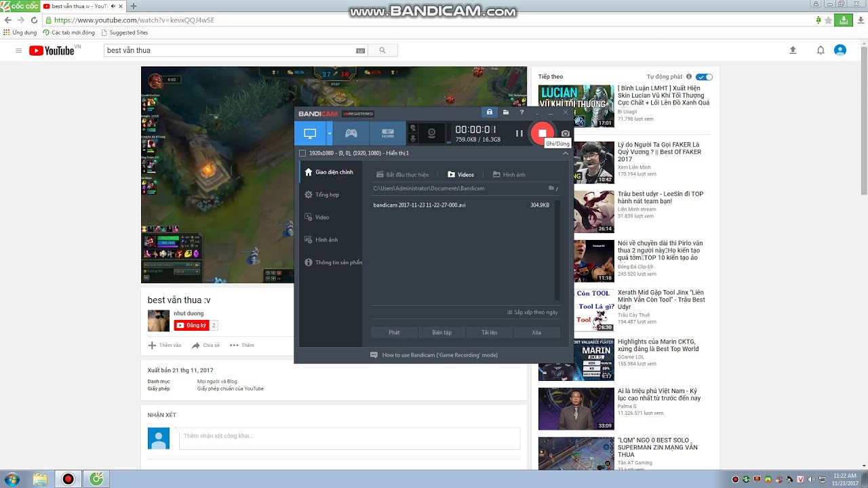Open Ai là triệu phú Việt Nam video

(x=659, y=394)
